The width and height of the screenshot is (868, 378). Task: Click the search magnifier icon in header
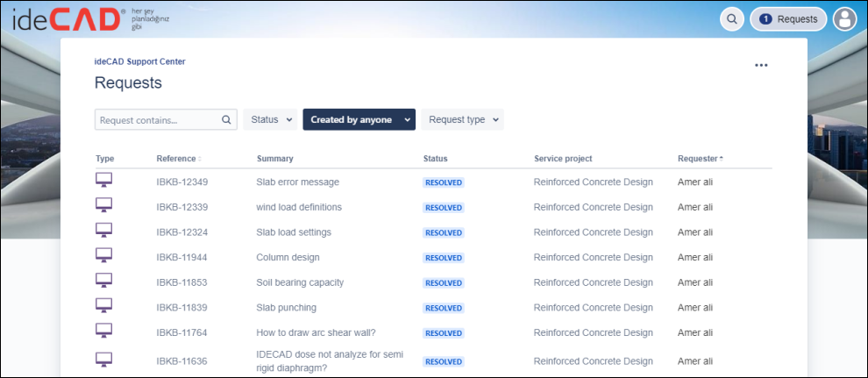coord(732,19)
